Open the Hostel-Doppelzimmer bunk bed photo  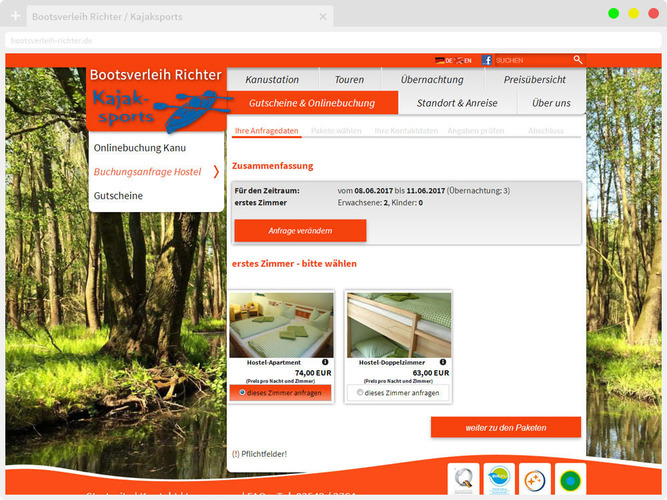pos(398,324)
